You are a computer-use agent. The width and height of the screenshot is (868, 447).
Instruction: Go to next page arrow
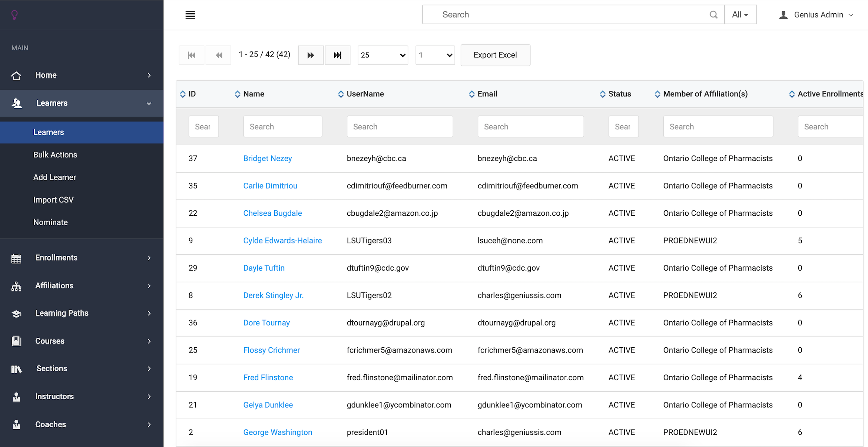pos(311,55)
